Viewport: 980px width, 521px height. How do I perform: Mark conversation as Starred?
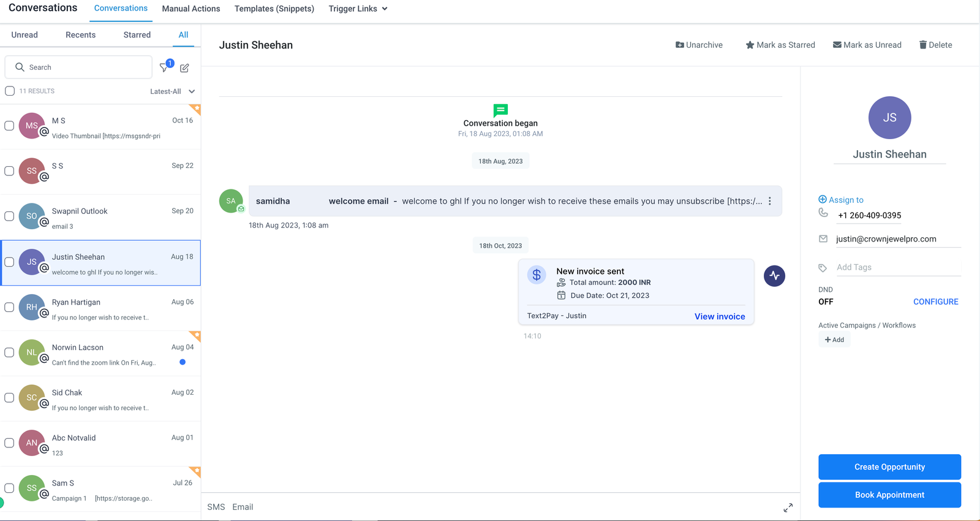tap(780, 45)
